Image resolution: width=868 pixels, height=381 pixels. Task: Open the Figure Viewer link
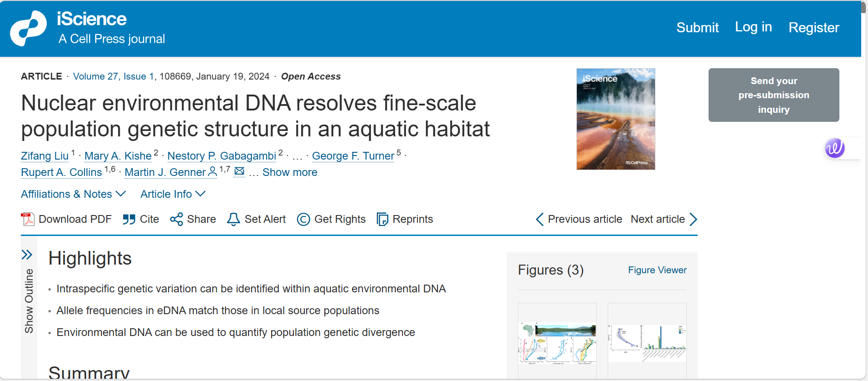pos(657,270)
